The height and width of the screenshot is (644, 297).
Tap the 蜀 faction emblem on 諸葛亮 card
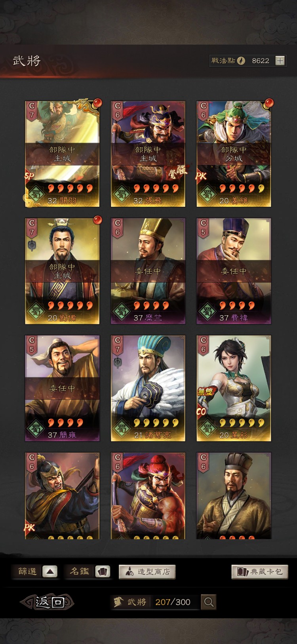[122, 429]
